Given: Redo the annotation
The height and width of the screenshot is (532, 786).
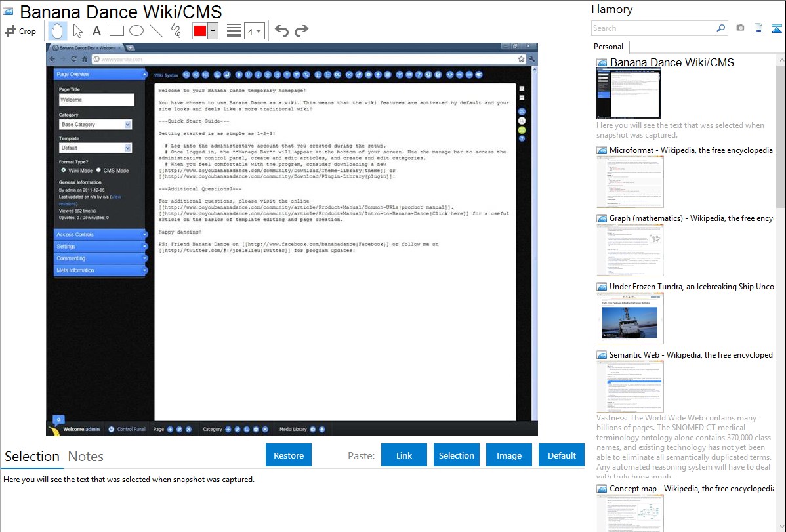Looking at the screenshot, I should point(301,31).
